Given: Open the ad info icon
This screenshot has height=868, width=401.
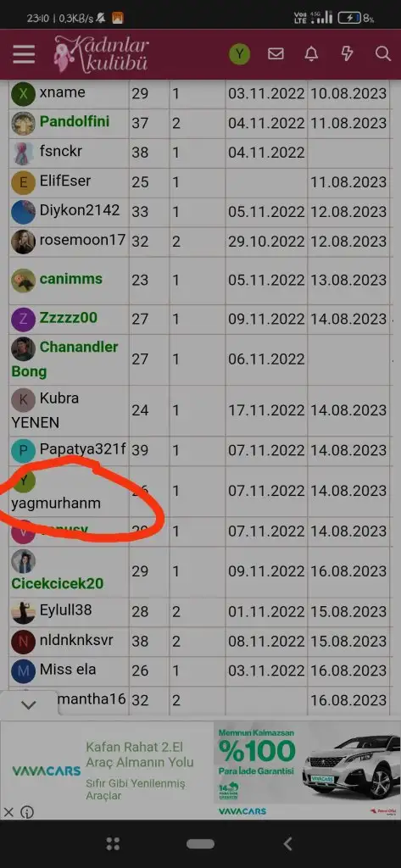Looking at the screenshot, I should pos(27,812).
